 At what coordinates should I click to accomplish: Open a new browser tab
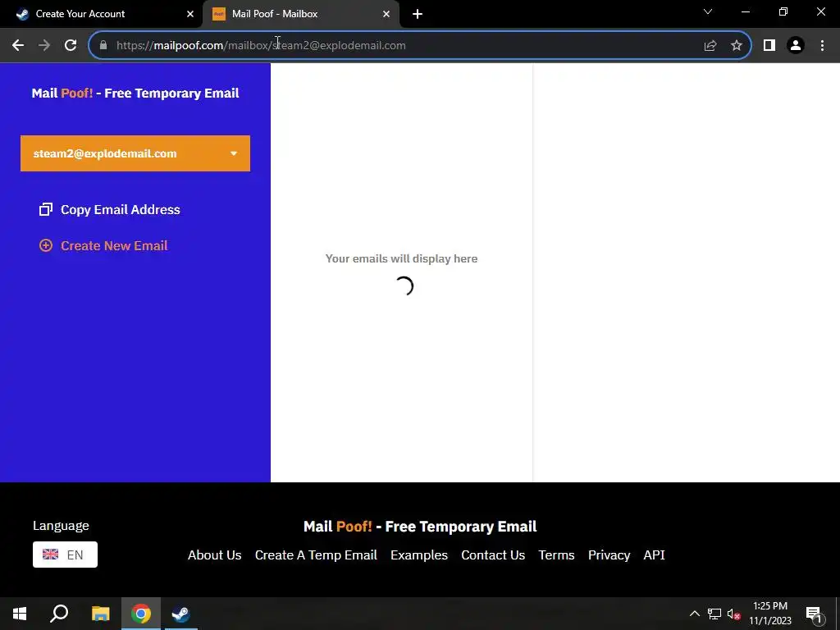coord(418,15)
